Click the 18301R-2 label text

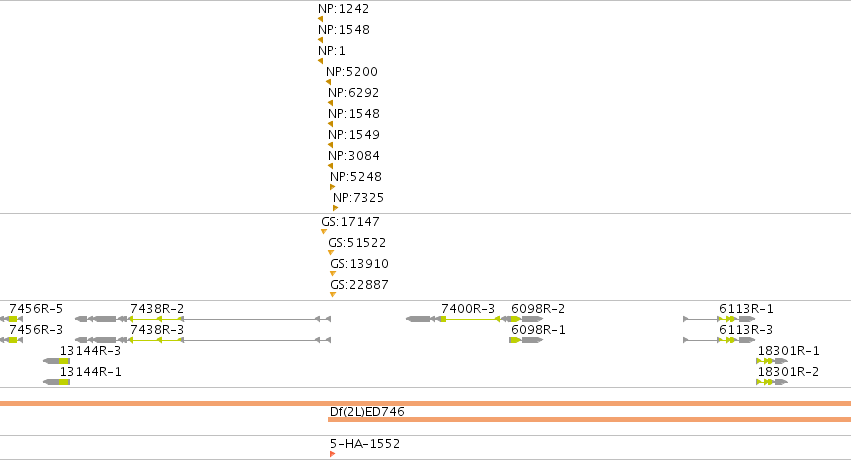click(788, 372)
